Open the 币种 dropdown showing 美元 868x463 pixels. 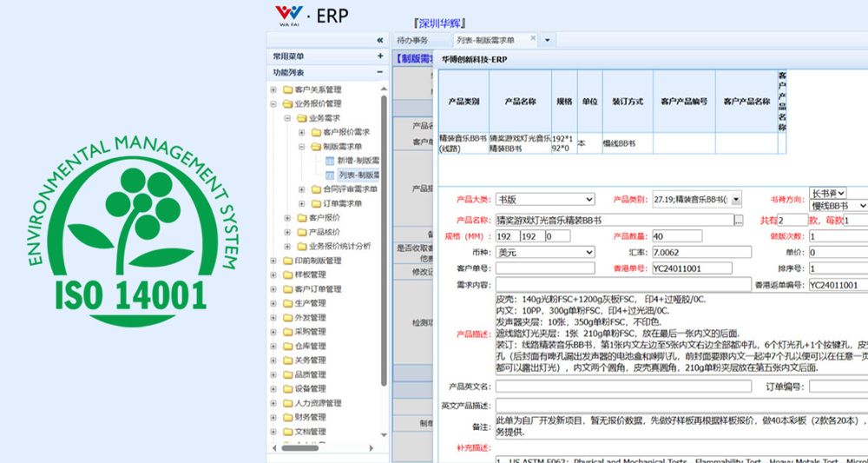[545, 253]
